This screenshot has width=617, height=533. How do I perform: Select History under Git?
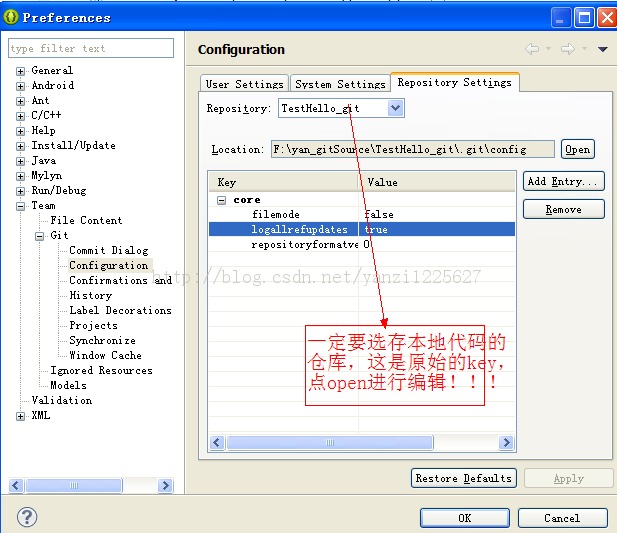(x=91, y=295)
